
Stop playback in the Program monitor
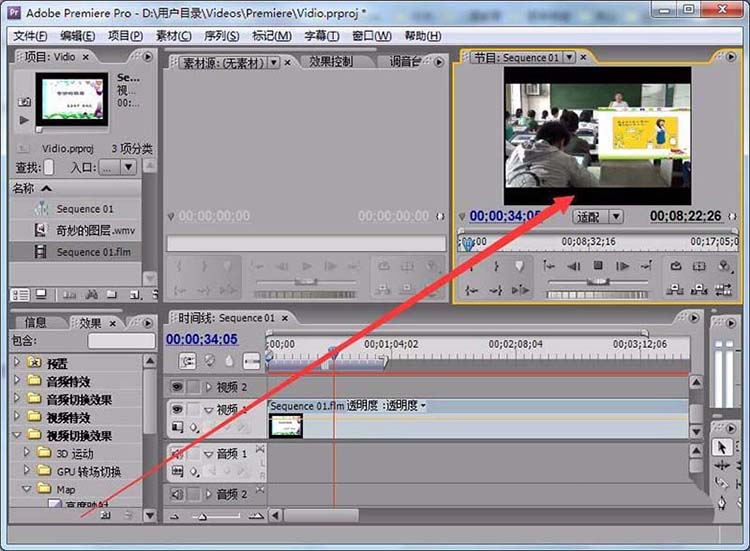coord(598,265)
